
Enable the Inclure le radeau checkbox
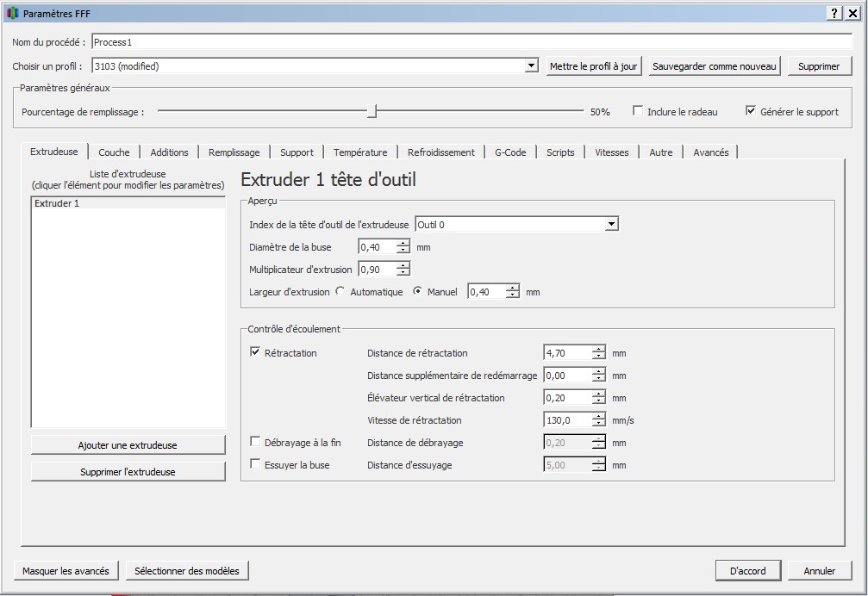tap(638, 111)
